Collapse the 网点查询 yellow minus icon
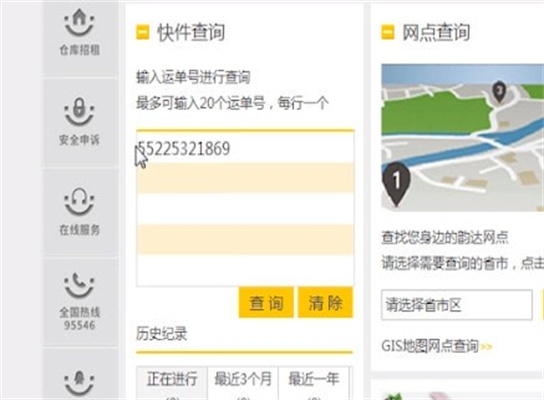This screenshot has width=544, height=400. 388,32
